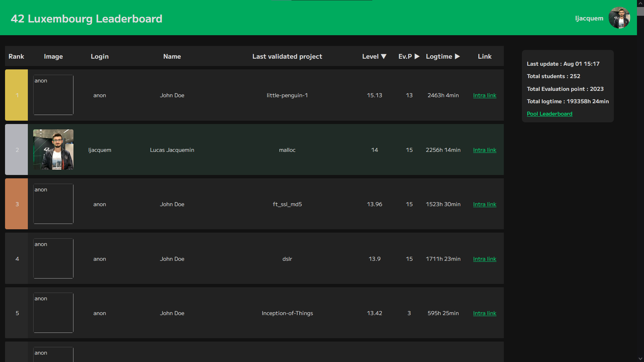Sort by Ev.P using the arrow

[x=417, y=57]
